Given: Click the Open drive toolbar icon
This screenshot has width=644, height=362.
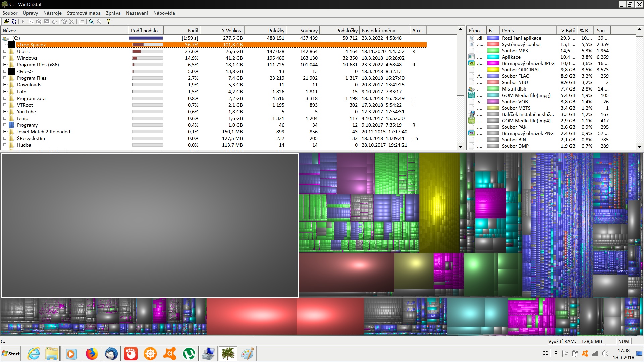Looking at the screenshot, I should 6,21.
